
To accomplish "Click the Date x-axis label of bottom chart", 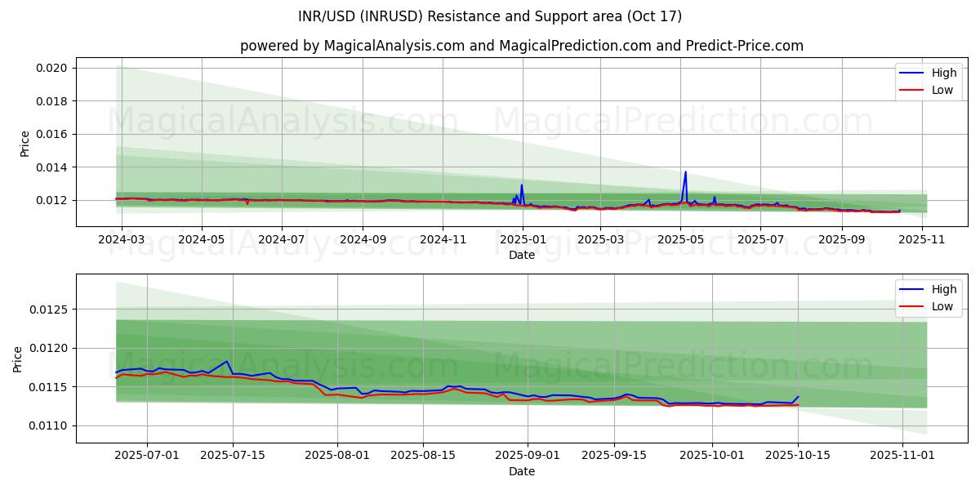I will [522, 471].
